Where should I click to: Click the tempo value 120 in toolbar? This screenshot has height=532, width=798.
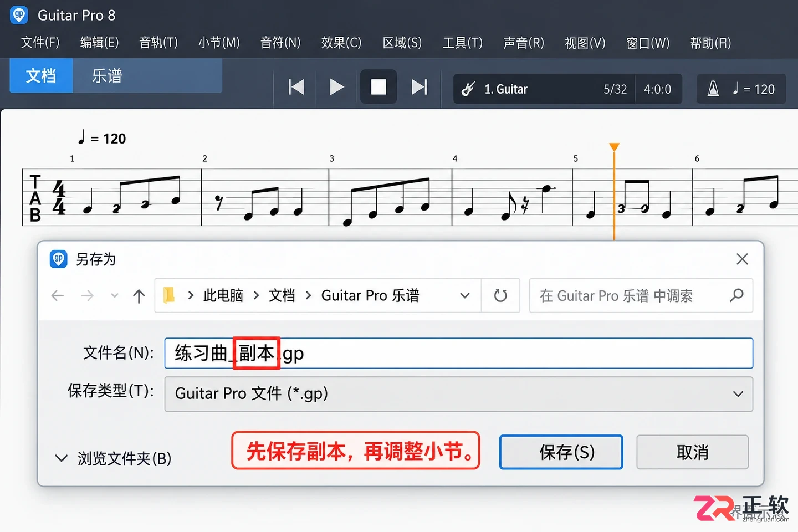(764, 89)
